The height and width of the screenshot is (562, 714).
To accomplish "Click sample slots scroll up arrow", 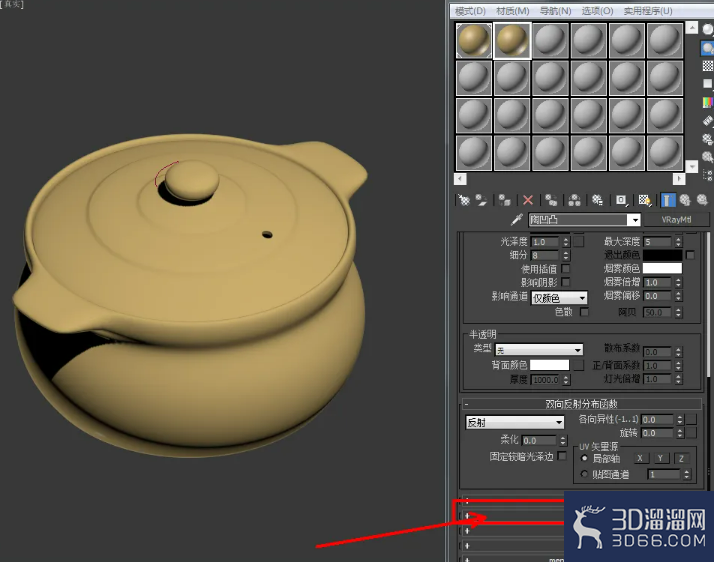I will tap(692, 28).
